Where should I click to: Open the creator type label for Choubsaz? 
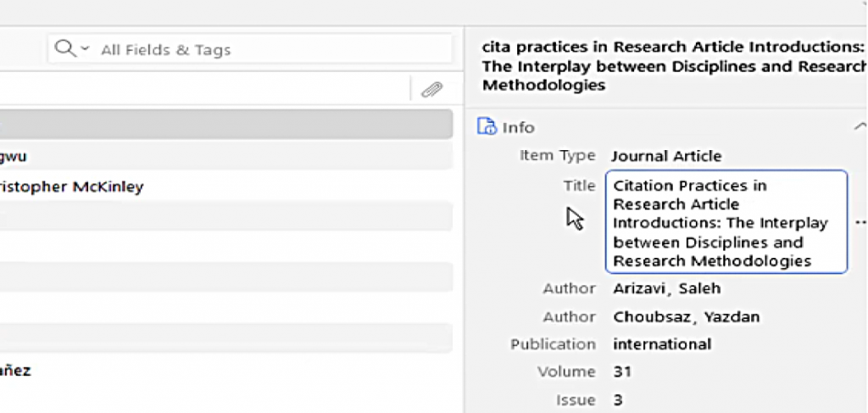pyautogui.click(x=569, y=316)
